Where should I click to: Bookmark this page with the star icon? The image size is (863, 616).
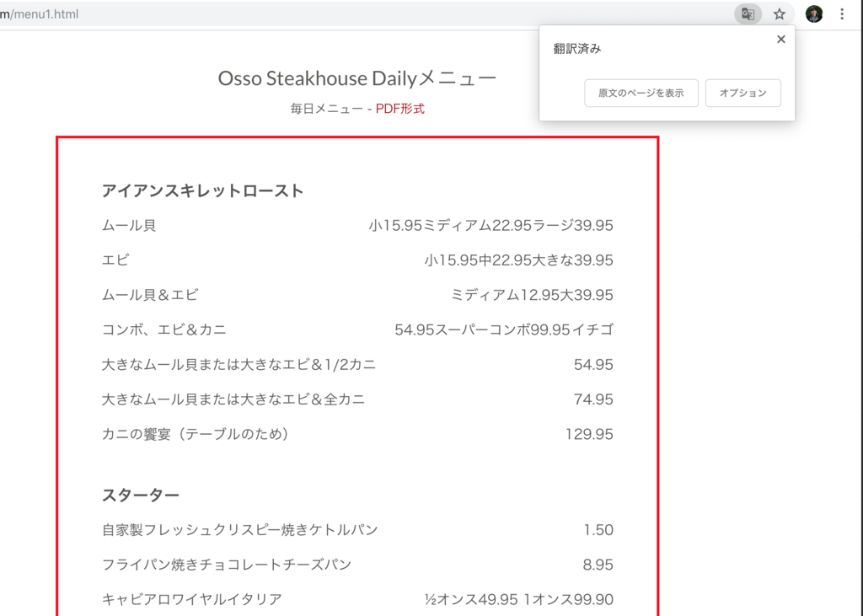[779, 13]
